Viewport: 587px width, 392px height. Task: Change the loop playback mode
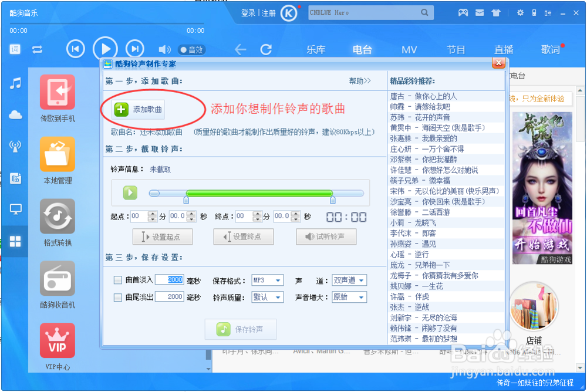click(x=37, y=49)
